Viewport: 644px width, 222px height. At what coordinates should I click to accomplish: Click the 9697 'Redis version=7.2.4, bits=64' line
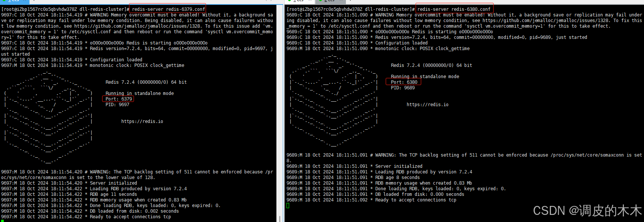[x=137, y=51]
